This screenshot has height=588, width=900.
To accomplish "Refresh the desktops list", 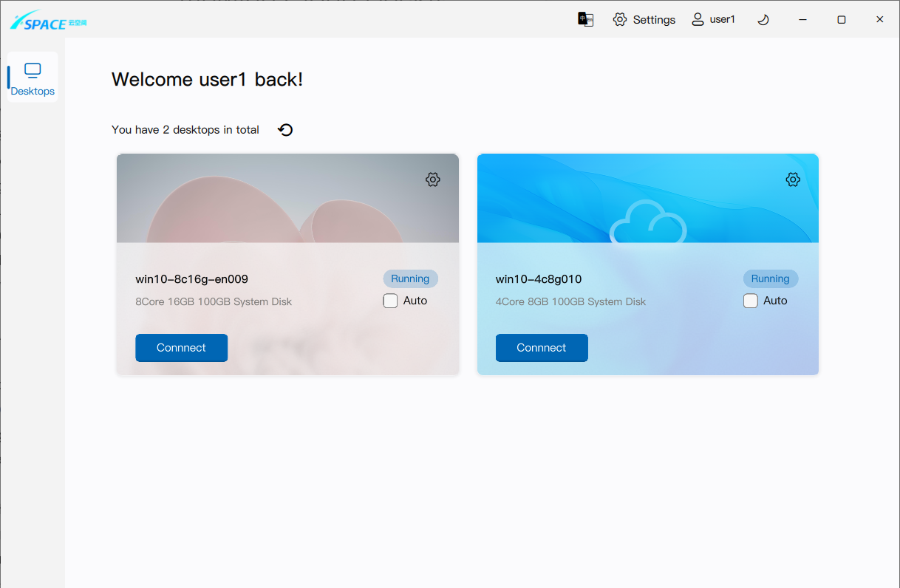I will (x=285, y=130).
